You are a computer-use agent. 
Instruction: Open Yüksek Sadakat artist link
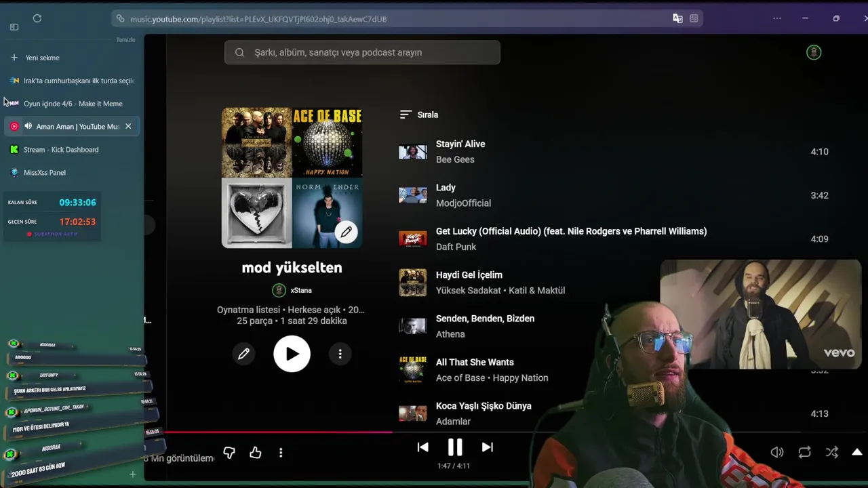point(468,290)
